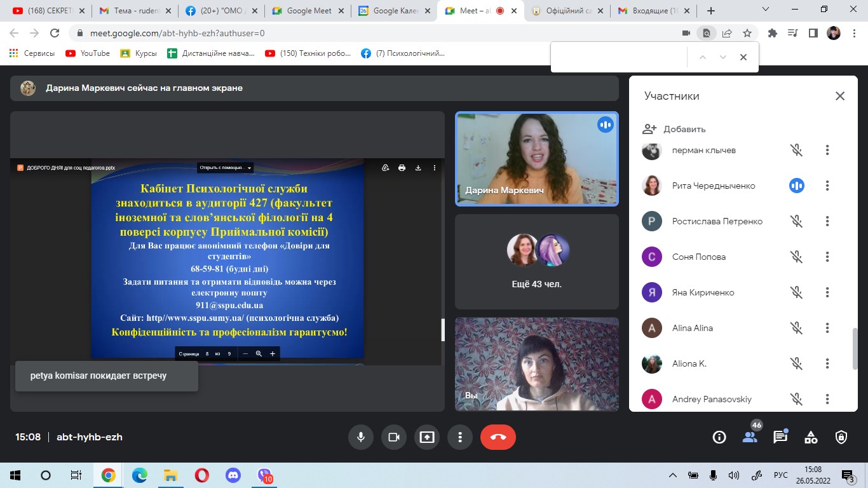868x488 pixels.
Task: Open options for Andrey Panasovskiy
Action: pyautogui.click(x=827, y=399)
